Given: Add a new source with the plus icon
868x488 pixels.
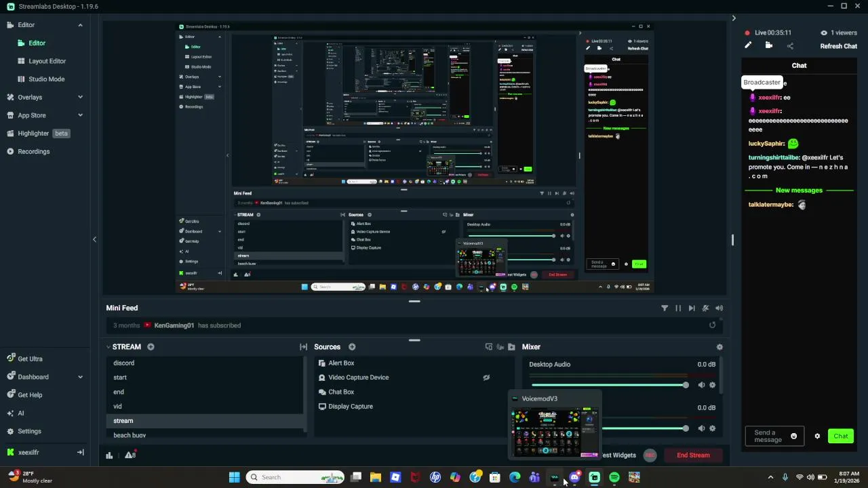Looking at the screenshot, I should click(352, 347).
